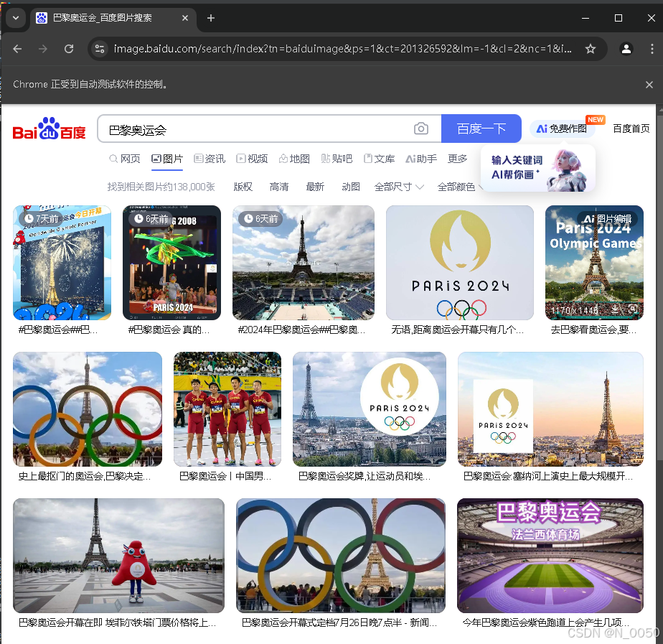Switch to the 贴吧 tab
663x644 pixels.
click(337, 159)
